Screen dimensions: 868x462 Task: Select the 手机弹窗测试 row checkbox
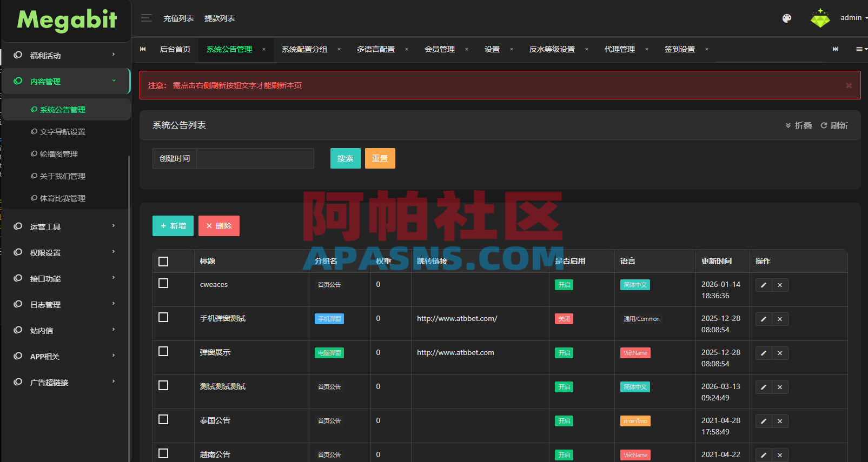click(163, 317)
